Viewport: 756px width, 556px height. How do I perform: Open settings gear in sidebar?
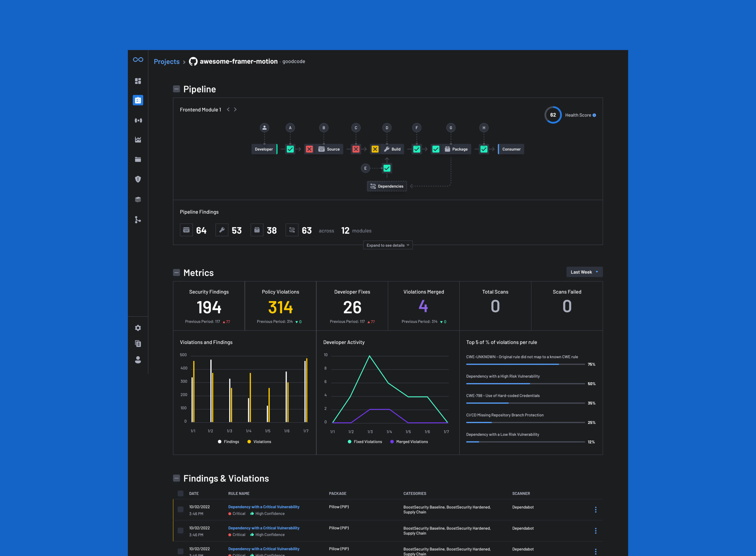point(138,328)
